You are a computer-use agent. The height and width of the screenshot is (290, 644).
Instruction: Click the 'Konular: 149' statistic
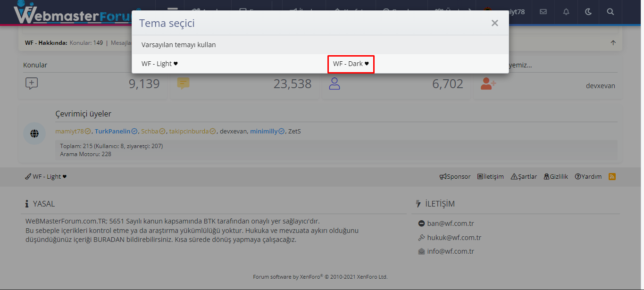point(86,42)
